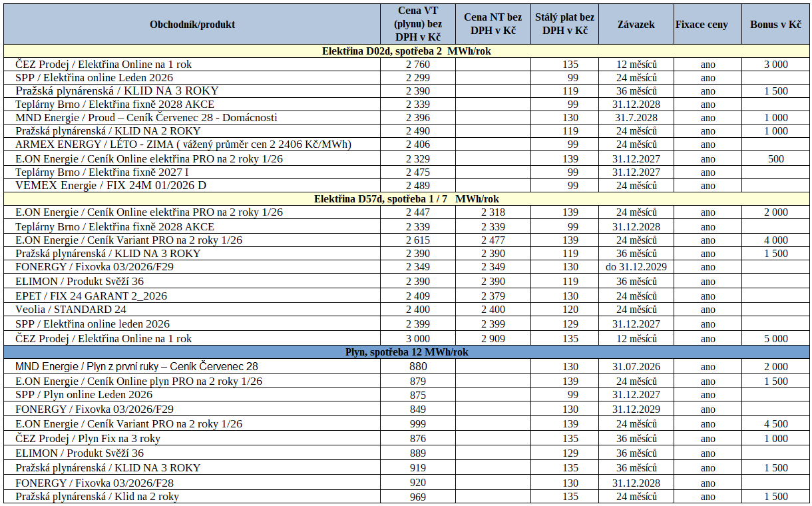
Task: Click the Závazek column header
Action: tap(636, 25)
